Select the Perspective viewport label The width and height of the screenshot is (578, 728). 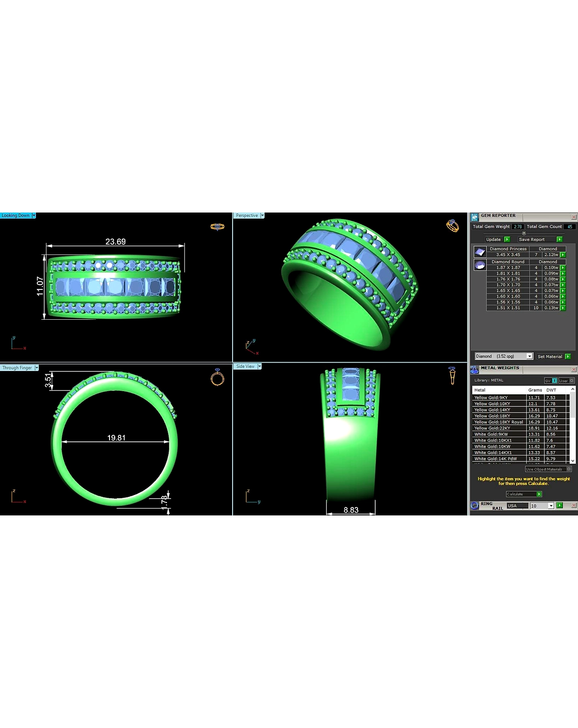(247, 216)
